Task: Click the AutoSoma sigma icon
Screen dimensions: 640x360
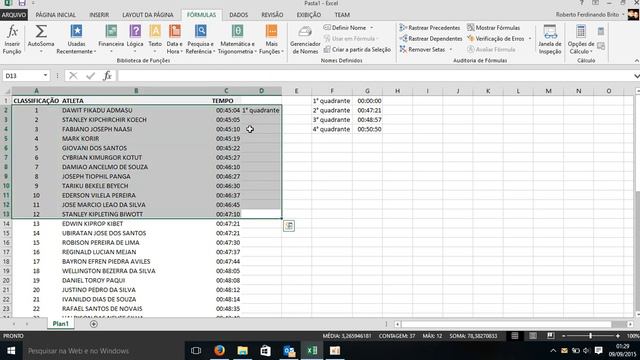Action: point(41,32)
